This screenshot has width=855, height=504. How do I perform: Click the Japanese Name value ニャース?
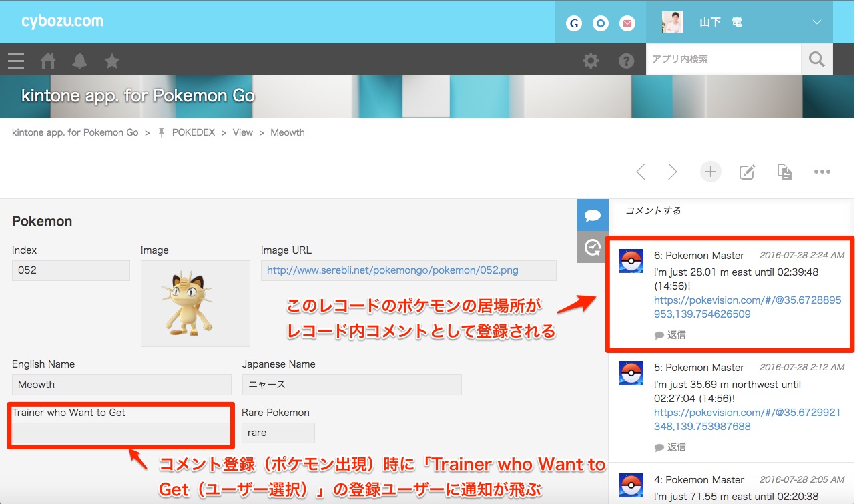coord(351,385)
